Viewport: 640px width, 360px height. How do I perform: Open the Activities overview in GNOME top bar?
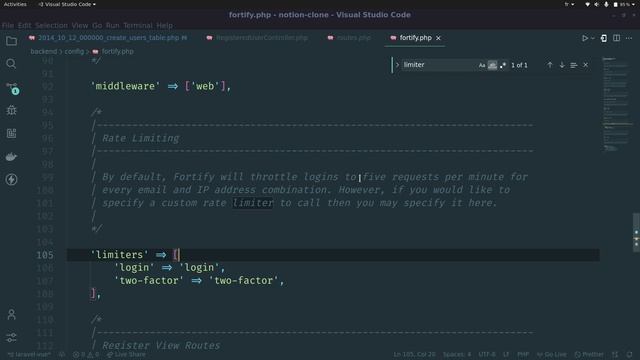pyautogui.click(x=15, y=4)
